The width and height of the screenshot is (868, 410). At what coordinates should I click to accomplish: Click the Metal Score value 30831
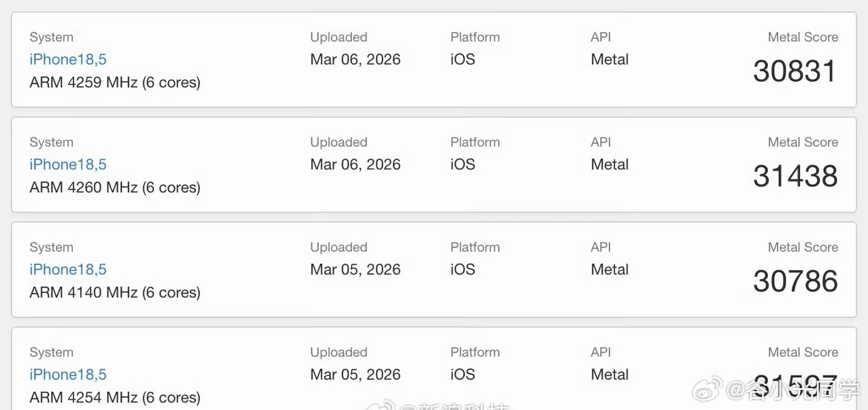point(795,71)
